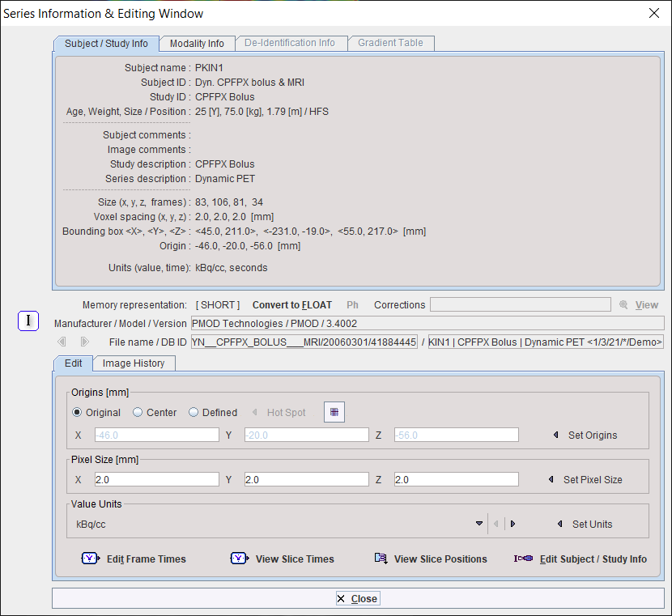Click the DB ID field
The image size is (672, 616).
point(546,342)
